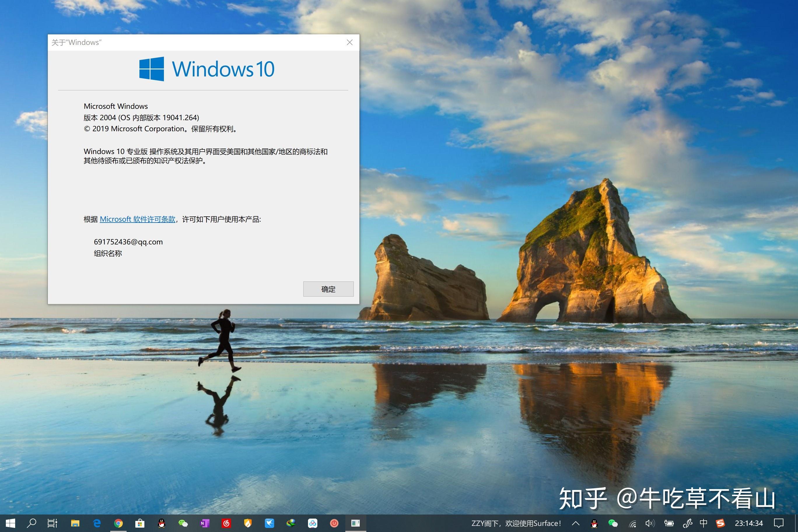Expand hidden system tray icons
798x532 pixels.
click(x=577, y=524)
